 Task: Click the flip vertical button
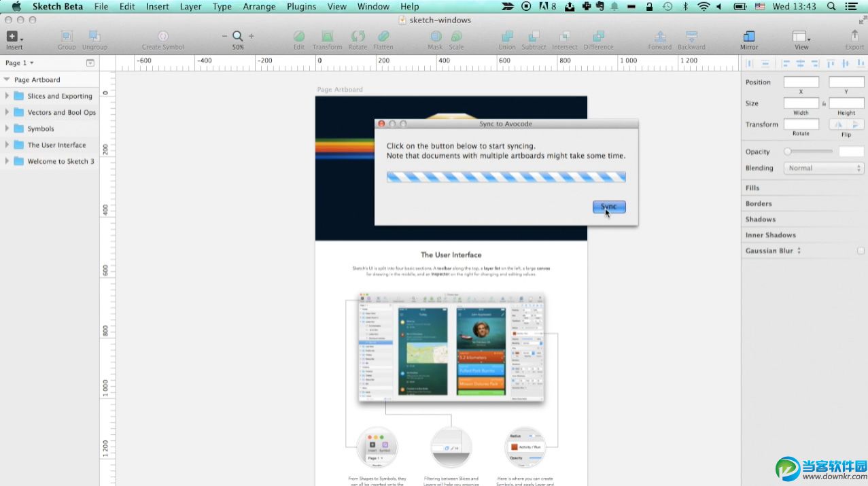(856, 124)
